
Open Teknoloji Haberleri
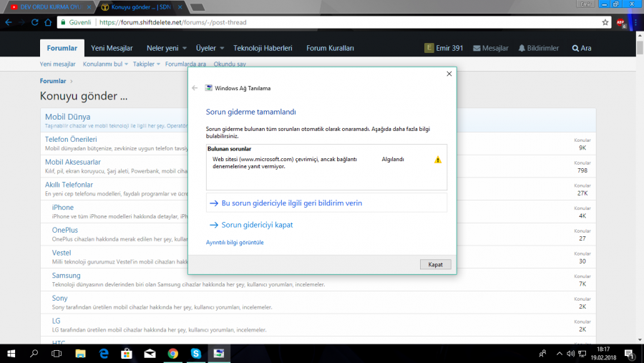click(263, 48)
